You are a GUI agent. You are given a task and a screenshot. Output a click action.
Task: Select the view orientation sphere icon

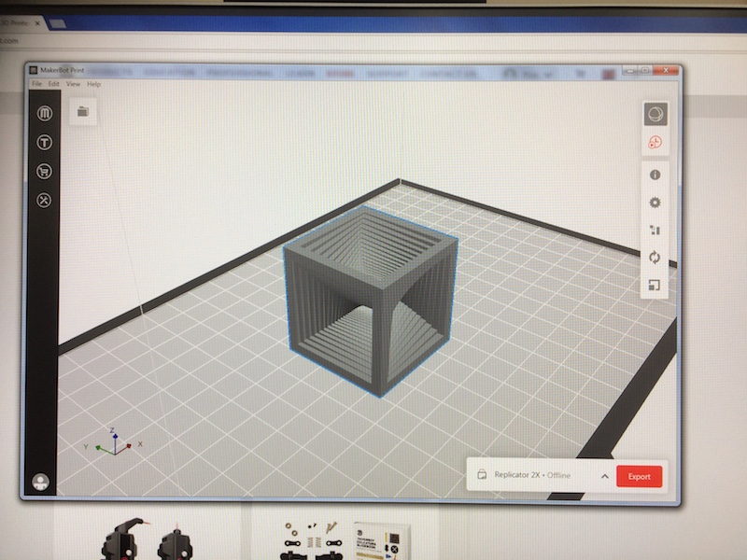656,111
